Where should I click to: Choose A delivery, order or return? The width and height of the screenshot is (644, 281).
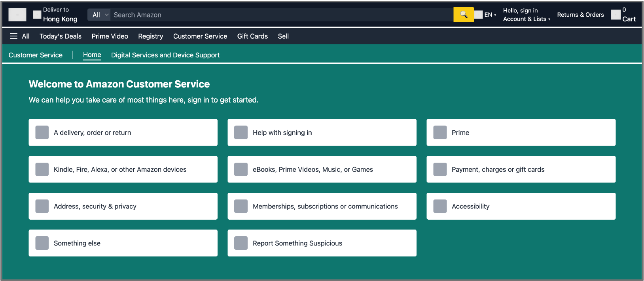point(123,133)
